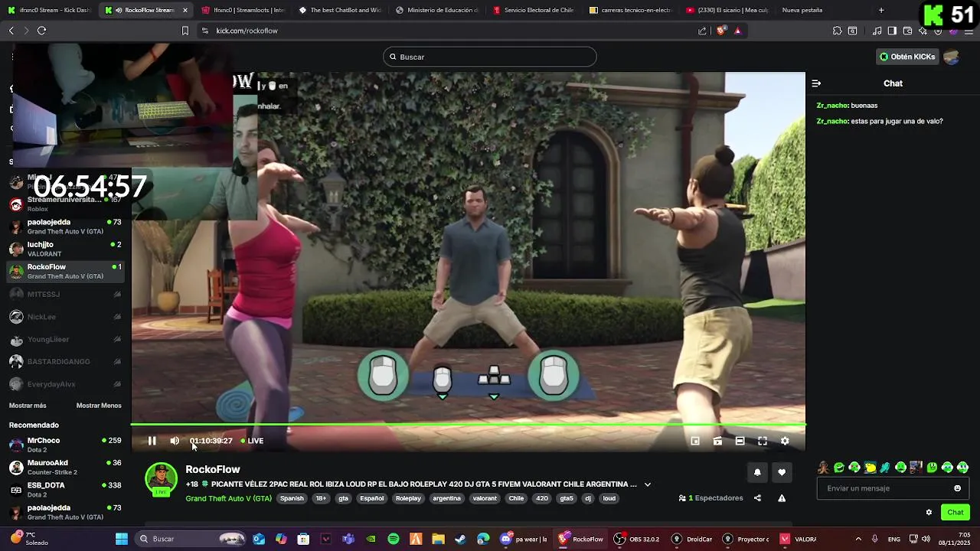Viewport: 980px width, 551px height.
Task: Share the stream via share icon
Action: point(757,498)
